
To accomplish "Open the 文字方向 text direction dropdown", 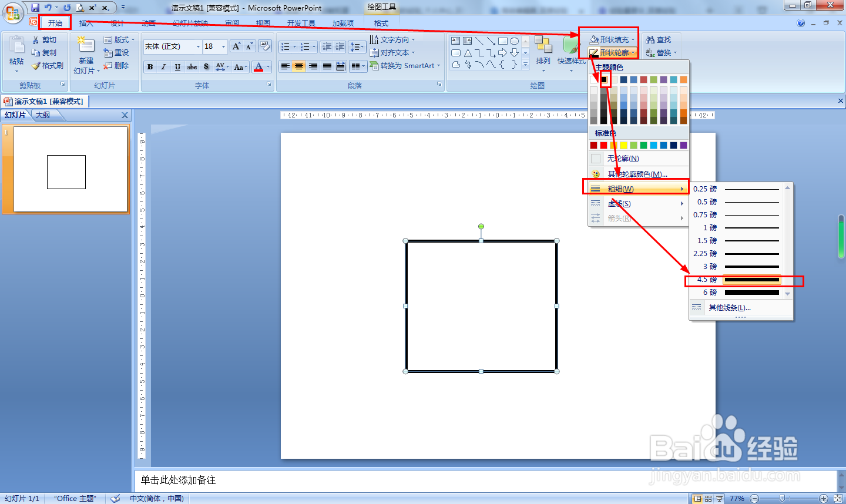I will pyautogui.click(x=392, y=40).
